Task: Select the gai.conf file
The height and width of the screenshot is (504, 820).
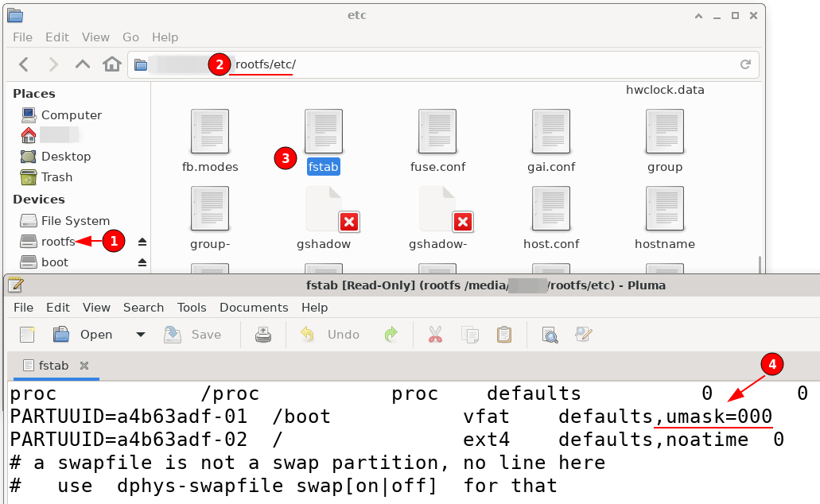Action: (x=551, y=142)
